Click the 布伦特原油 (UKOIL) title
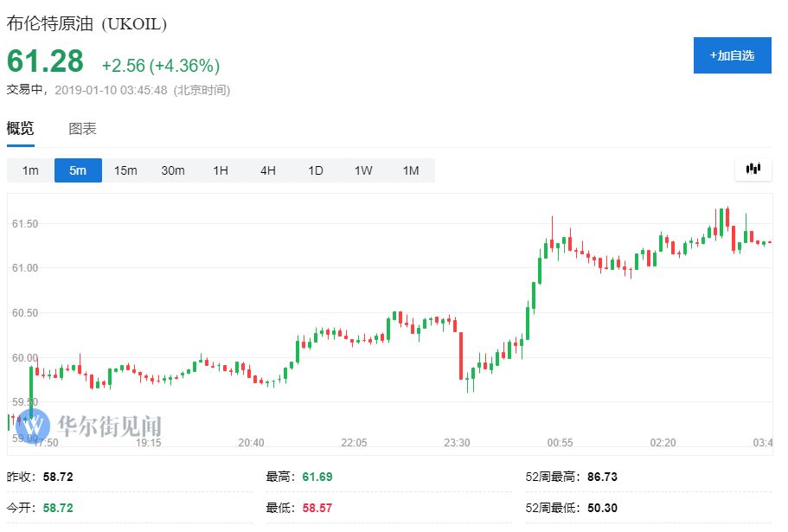This screenshot has width=788, height=532. (x=86, y=24)
